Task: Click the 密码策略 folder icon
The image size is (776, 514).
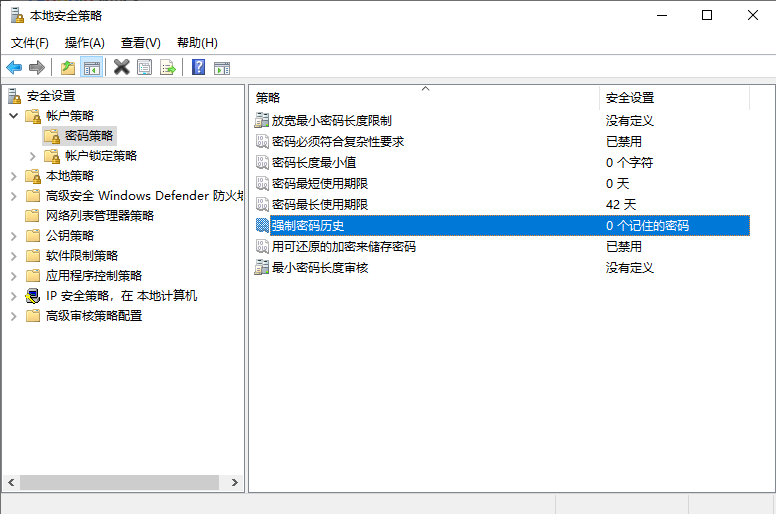Action: (x=52, y=136)
